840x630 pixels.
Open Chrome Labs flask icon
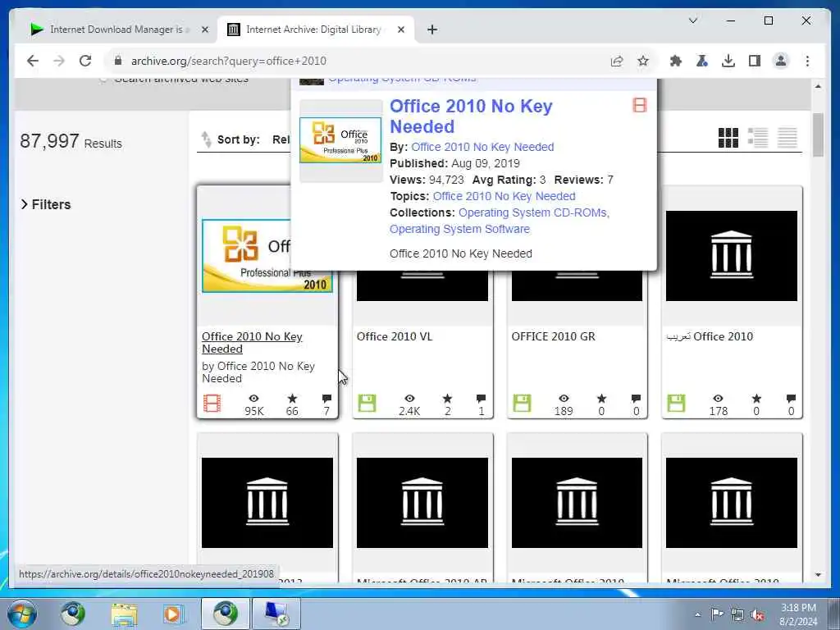click(702, 61)
